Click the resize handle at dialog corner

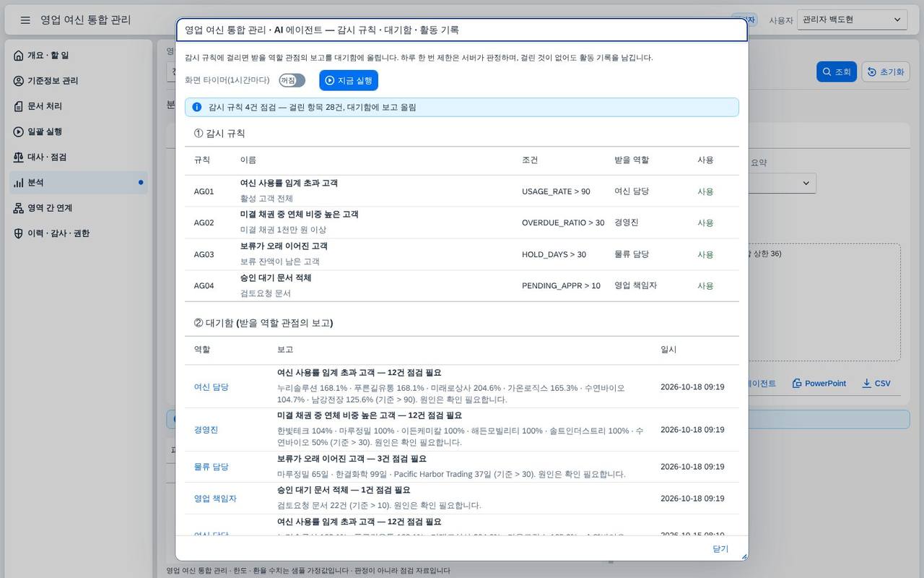[x=744, y=556]
